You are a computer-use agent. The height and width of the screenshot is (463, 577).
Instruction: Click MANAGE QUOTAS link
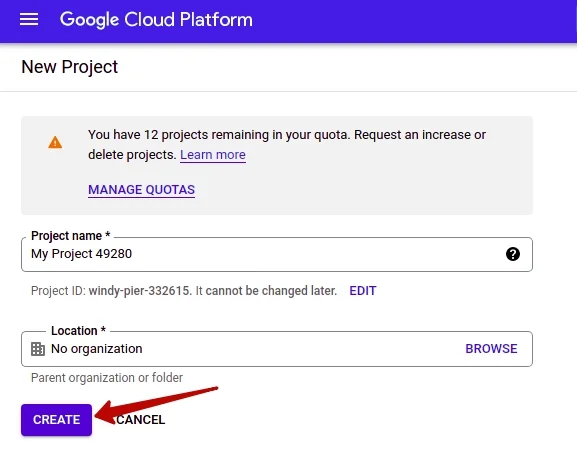[x=141, y=190]
